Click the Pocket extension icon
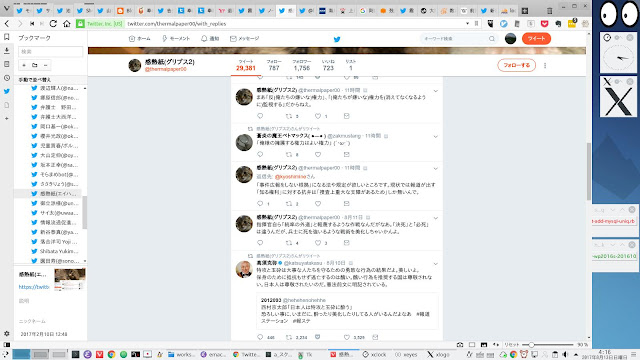 (x=544, y=24)
